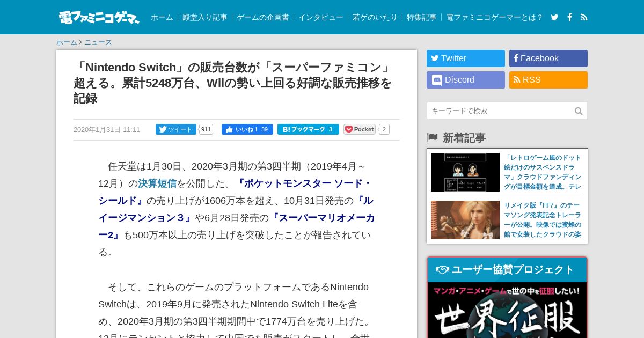Open the Facebook icon in header
This screenshot has height=338, width=644.
569,17
